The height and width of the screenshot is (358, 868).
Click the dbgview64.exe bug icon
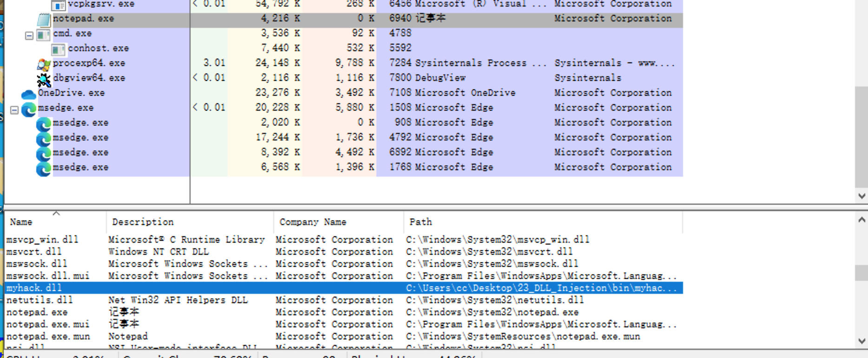coord(44,80)
